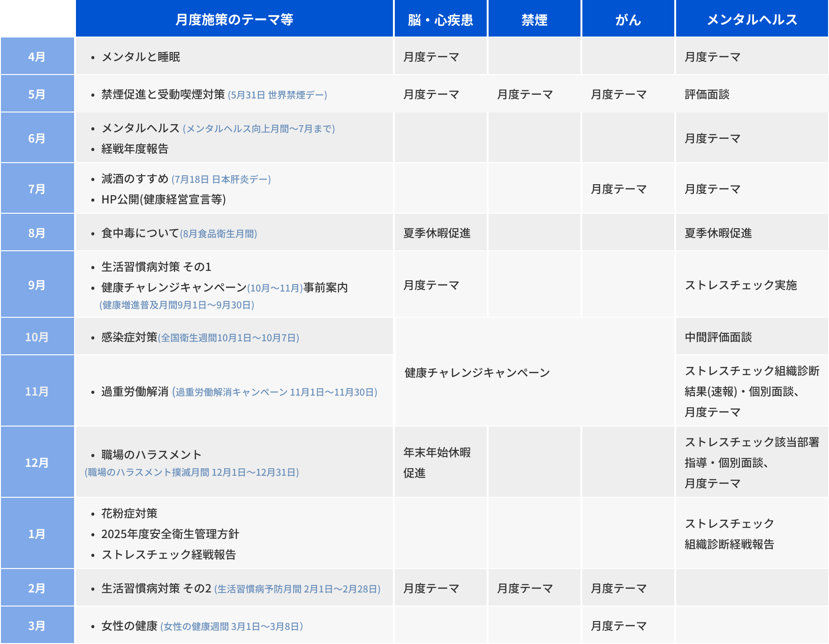The width and height of the screenshot is (829, 644).
Task: Click the メンタルヘルス column header
Action: [752, 19]
